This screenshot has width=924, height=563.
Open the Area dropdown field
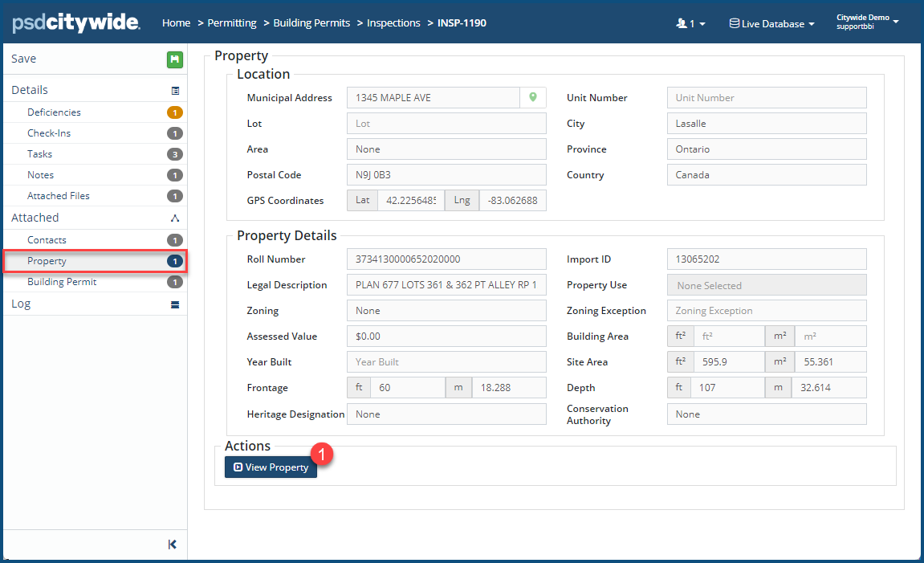point(446,149)
